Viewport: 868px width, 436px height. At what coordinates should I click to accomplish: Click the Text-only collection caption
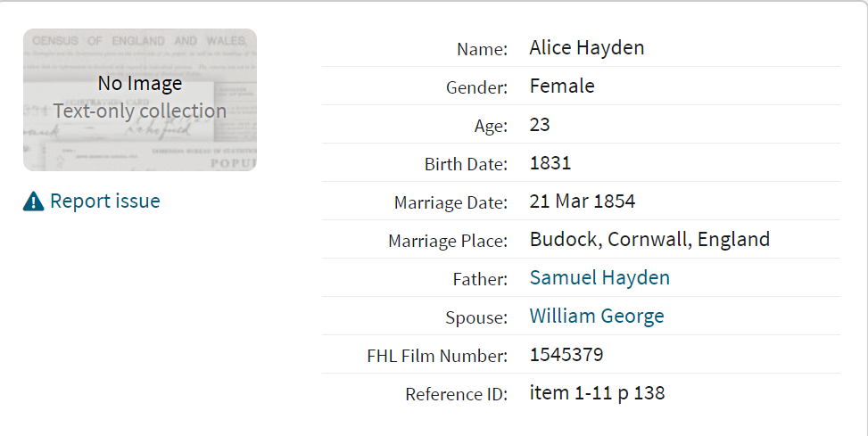coord(140,111)
